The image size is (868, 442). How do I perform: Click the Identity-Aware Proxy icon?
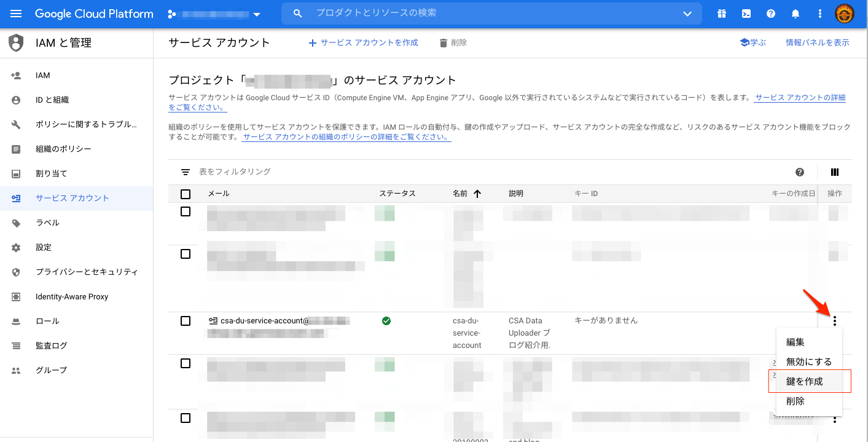[16, 296]
